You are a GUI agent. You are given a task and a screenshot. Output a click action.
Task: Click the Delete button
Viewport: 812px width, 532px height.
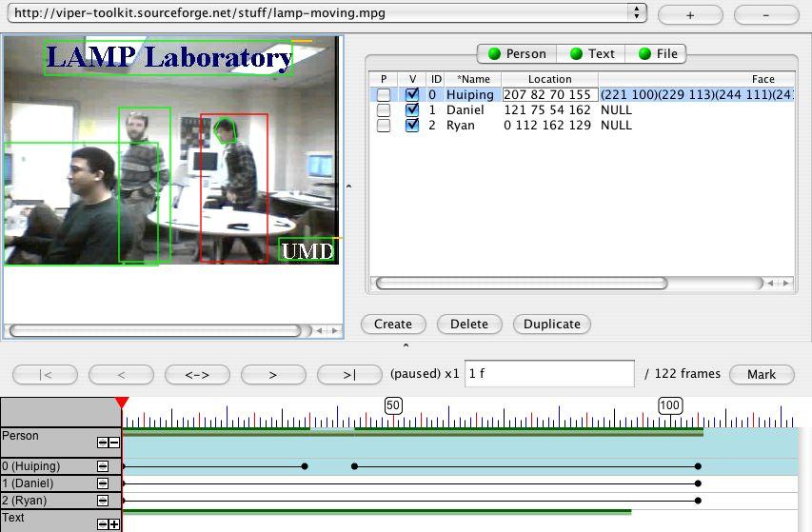pyautogui.click(x=469, y=324)
